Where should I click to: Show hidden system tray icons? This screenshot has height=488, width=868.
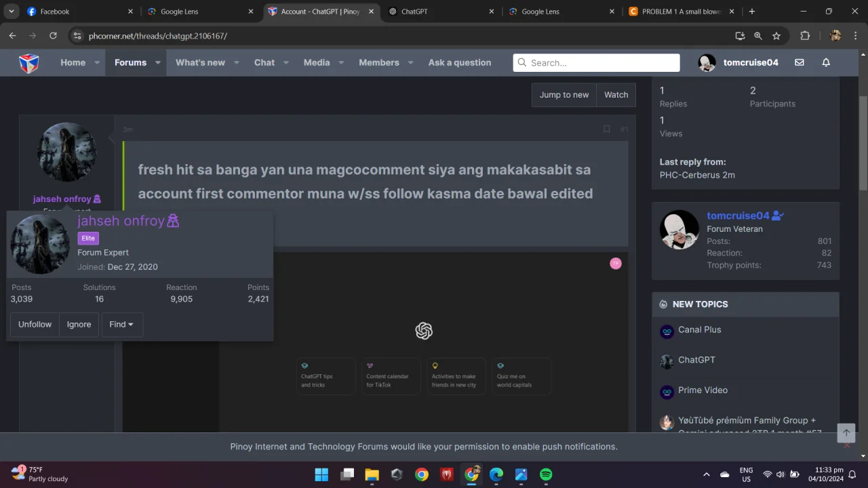pyautogui.click(x=707, y=474)
